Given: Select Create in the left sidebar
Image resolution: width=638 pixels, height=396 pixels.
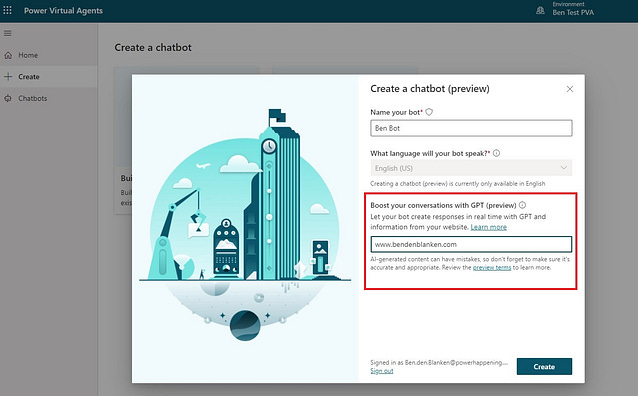Looking at the screenshot, I should click(x=48, y=77).
